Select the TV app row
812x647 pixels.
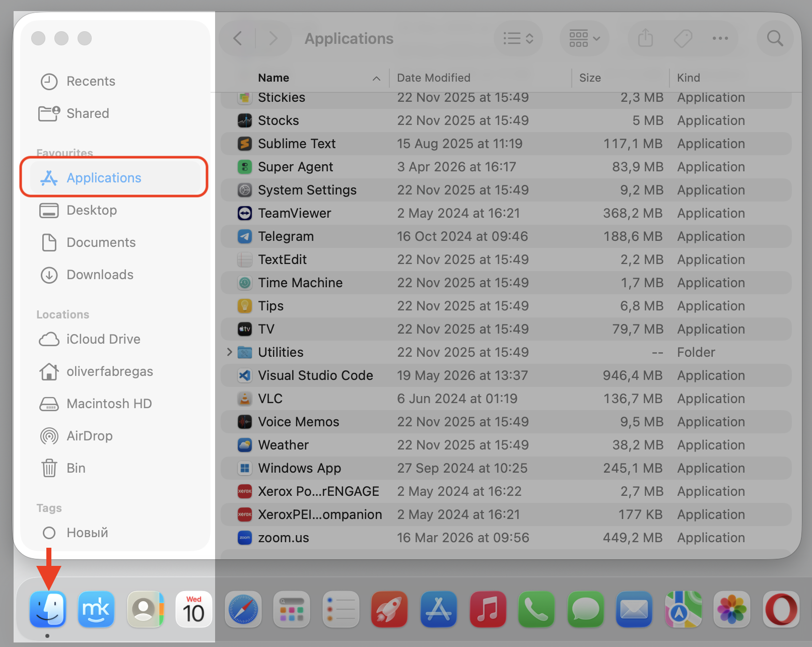pos(506,329)
